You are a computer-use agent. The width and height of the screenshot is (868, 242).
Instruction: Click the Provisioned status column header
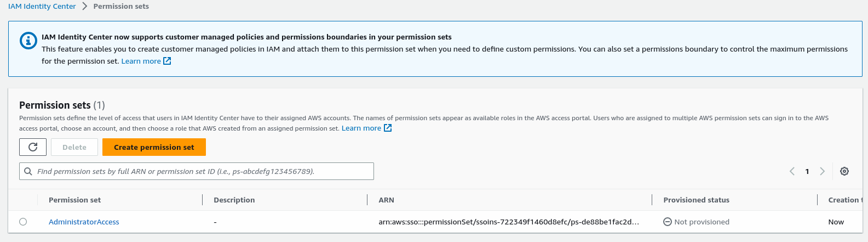click(x=696, y=200)
